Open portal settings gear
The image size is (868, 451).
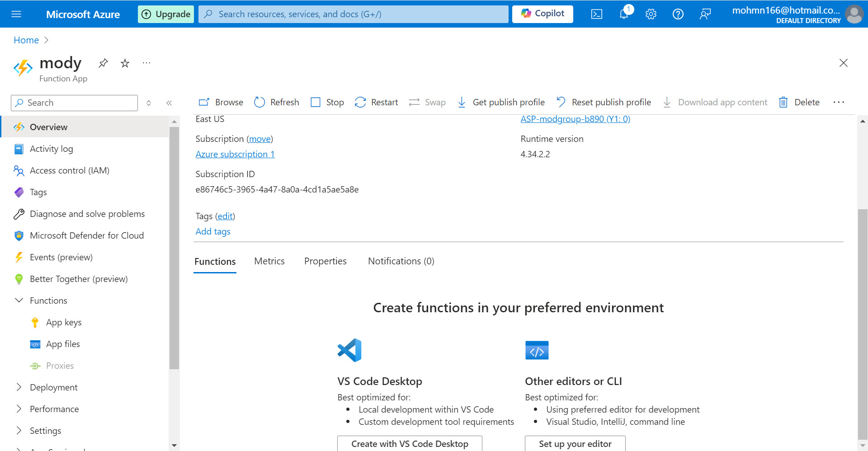coord(651,14)
